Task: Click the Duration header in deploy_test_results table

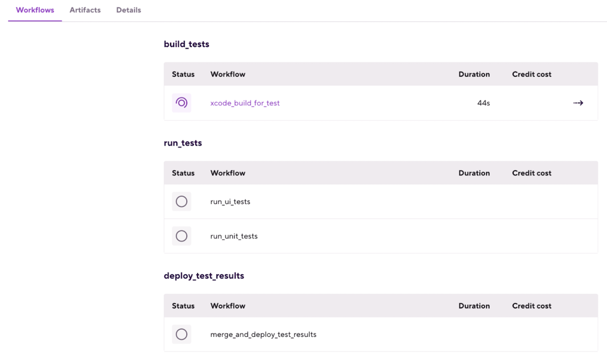Action: click(x=474, y=306)
